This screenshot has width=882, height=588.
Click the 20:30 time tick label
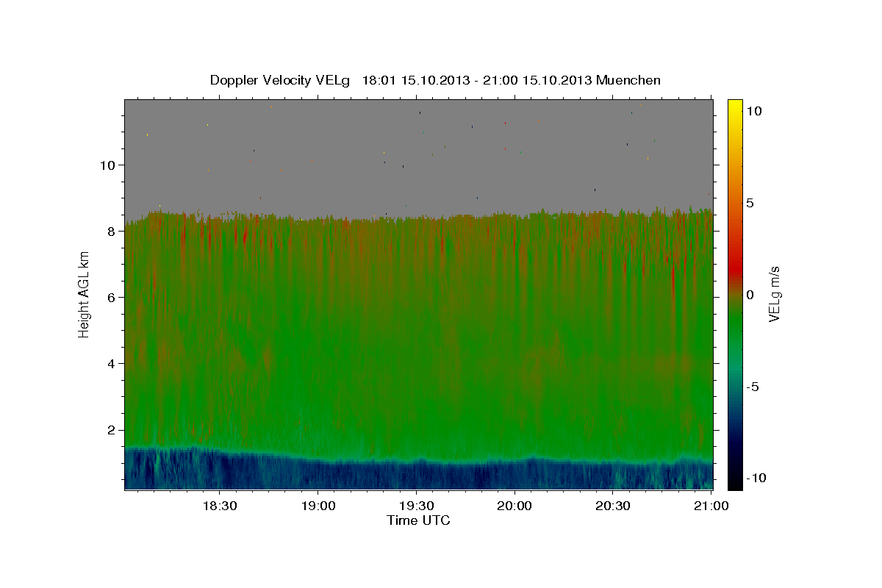point(613,506)
